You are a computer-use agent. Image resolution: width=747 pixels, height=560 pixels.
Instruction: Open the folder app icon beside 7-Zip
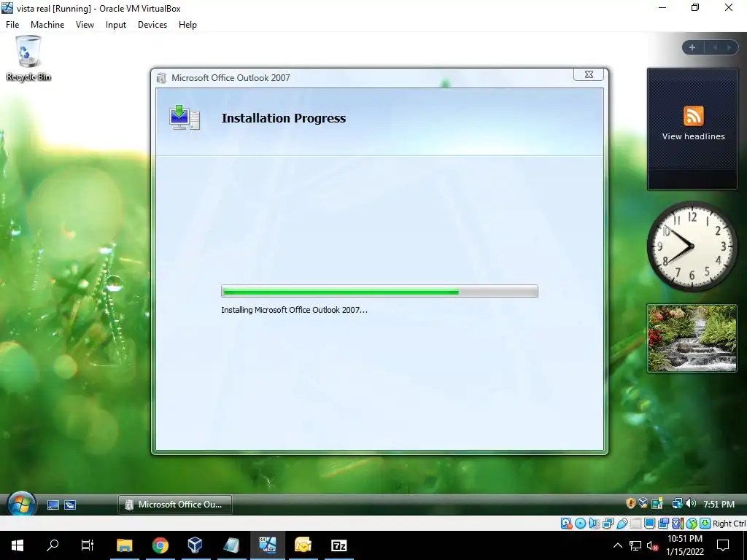(303, 545)
